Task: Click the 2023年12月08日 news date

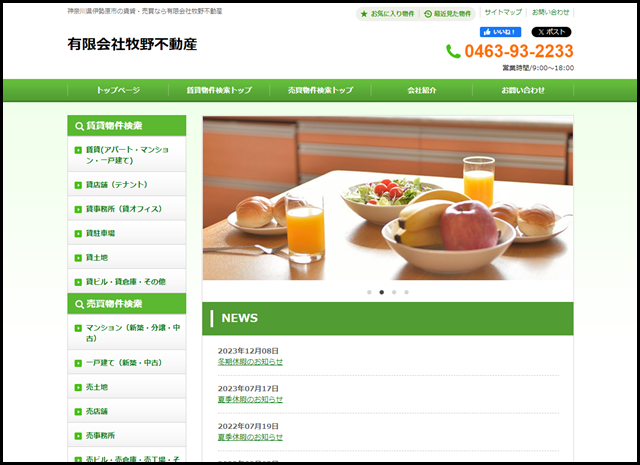Action: [x=248, y=351]
